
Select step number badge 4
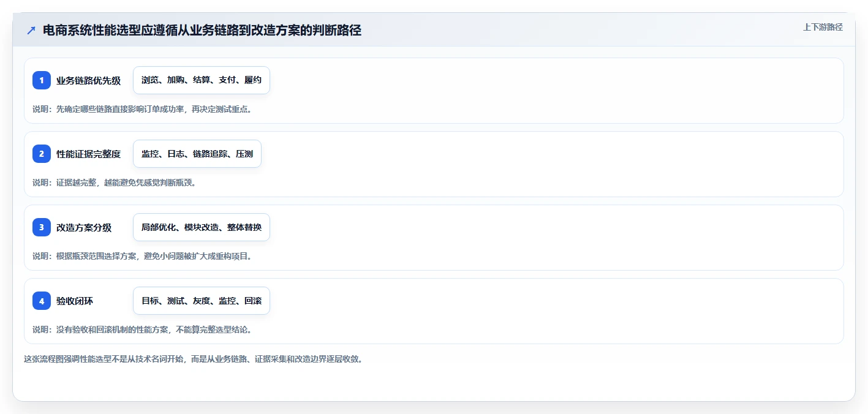point(42,301)
